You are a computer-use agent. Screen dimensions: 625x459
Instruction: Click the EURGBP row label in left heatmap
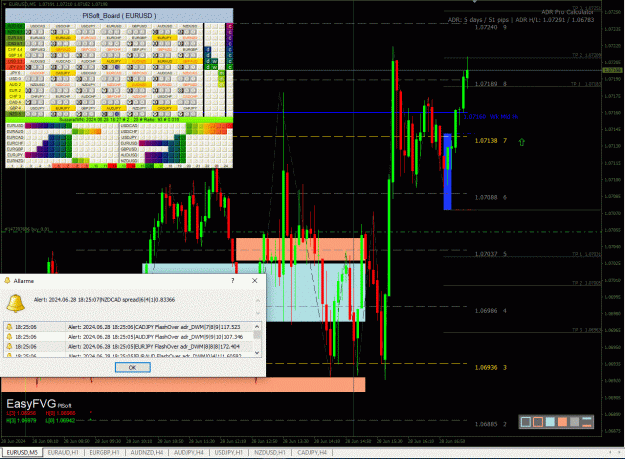pyautogui.click(x=15, y=149)
